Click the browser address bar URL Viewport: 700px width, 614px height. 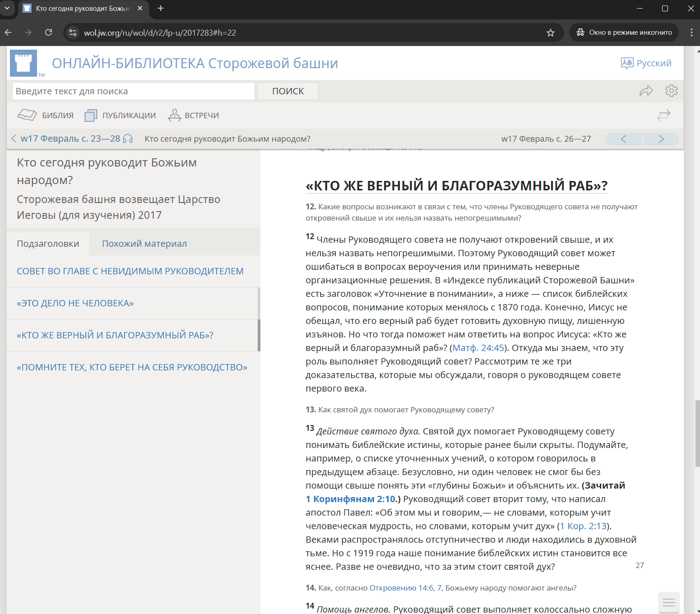(x=160, y=33)
